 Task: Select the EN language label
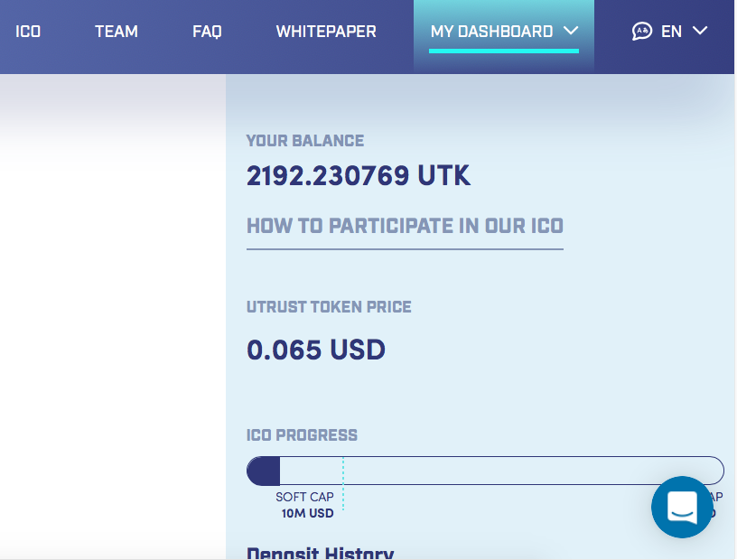click(671, 32)
